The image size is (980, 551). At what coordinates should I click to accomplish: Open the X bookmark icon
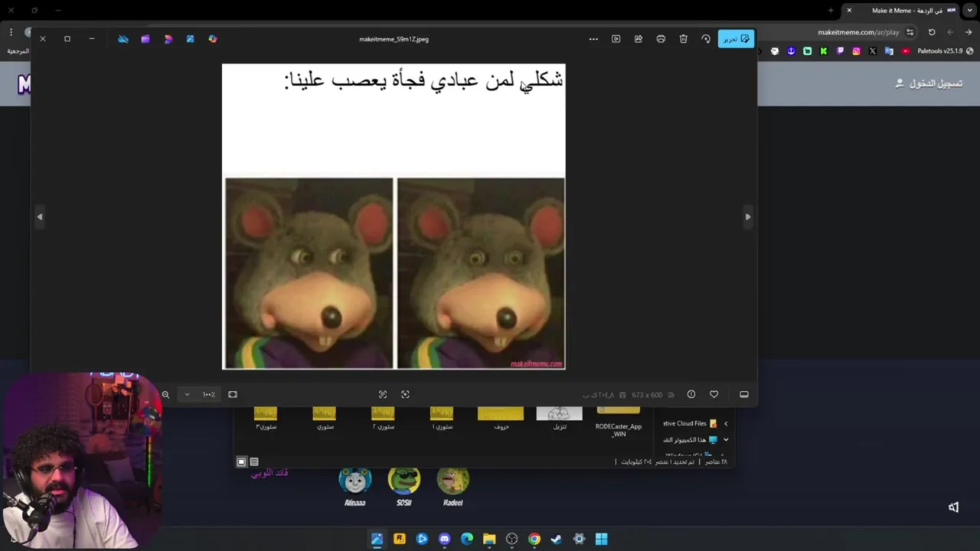[x=873, y=51]
